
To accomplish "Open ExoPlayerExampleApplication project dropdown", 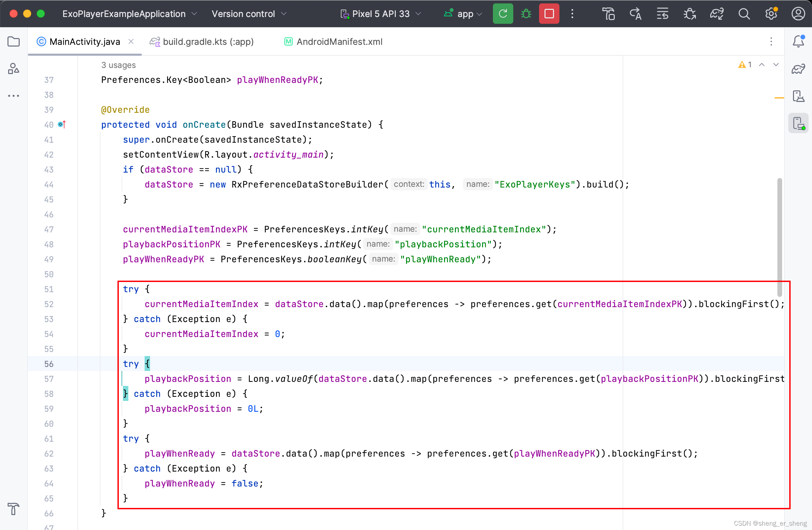I will (130, 14).
